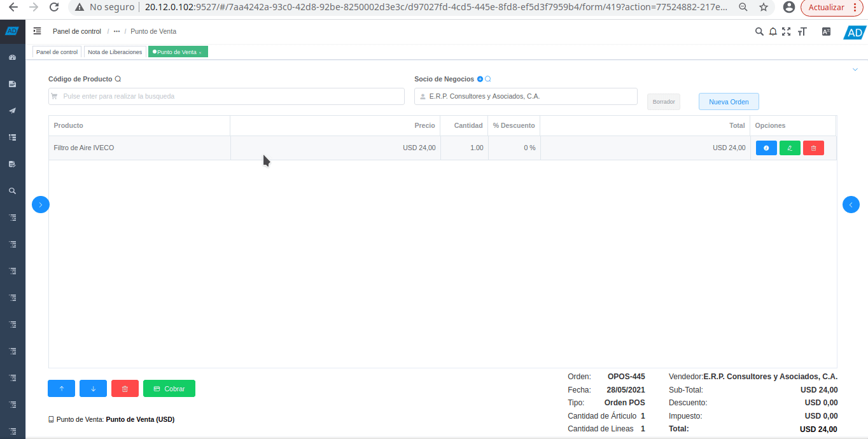Collapse the header section with the chevron
This screenshot has height=439, width=868.
point(855,69)
